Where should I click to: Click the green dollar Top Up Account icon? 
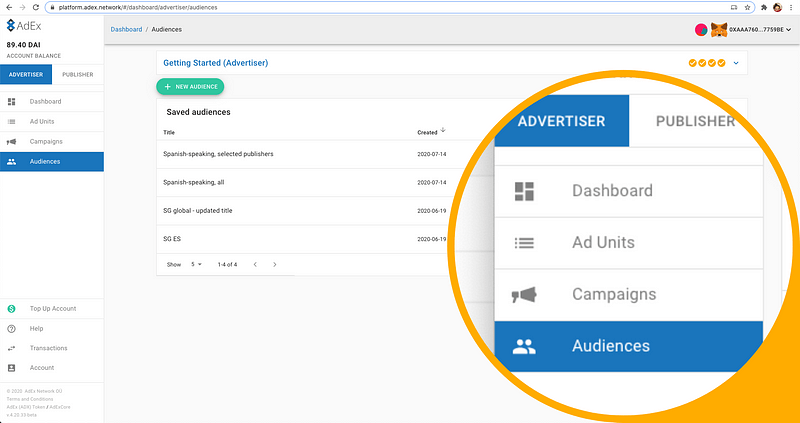(12, 309)
